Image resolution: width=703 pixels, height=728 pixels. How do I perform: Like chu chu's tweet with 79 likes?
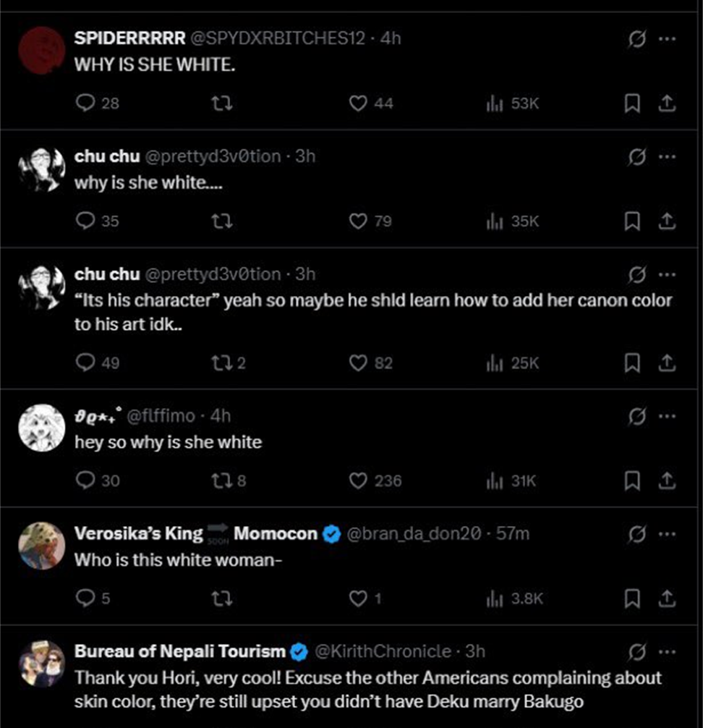click(358, 221)
